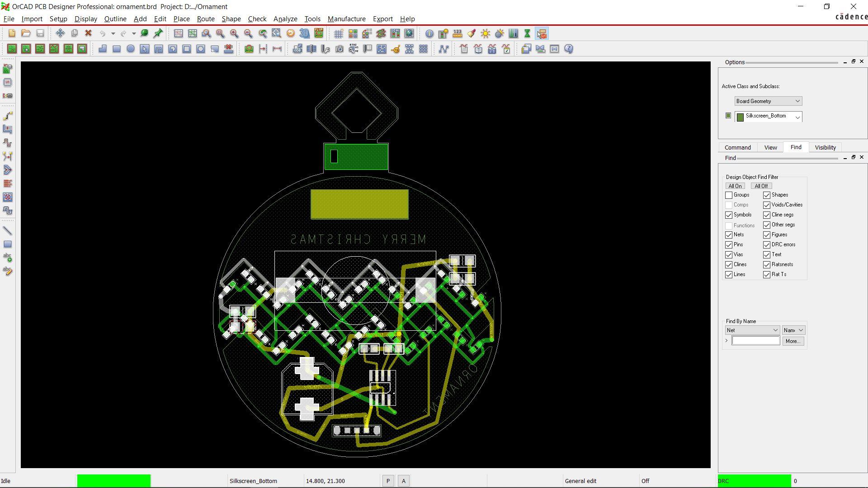Click the Silkscreen_Bottom layer color swatch
The height and width of the screenshot is (488, 868).
[x=741, y=116]
